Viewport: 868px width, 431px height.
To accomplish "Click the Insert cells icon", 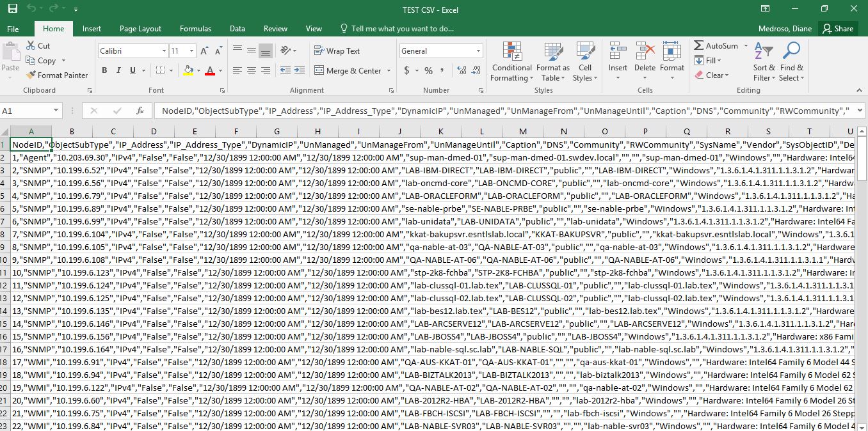I will [618, 52].
